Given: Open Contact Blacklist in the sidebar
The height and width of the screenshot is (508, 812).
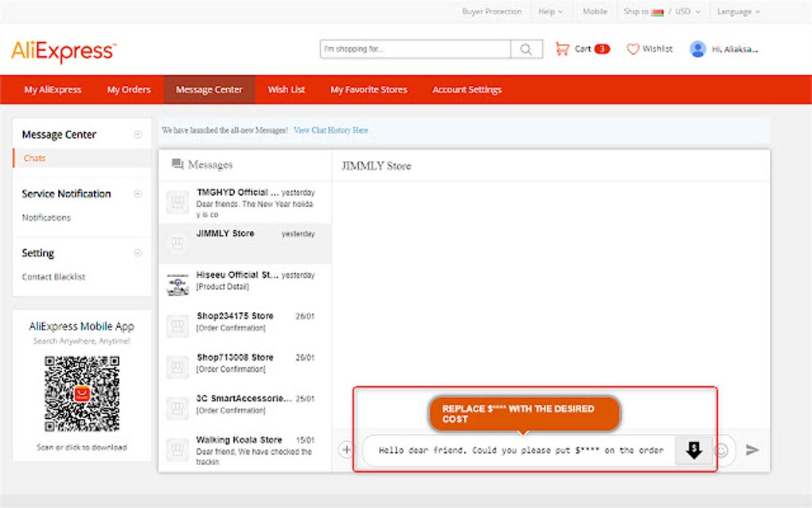Looking at the screenshot, I should 53,276.
